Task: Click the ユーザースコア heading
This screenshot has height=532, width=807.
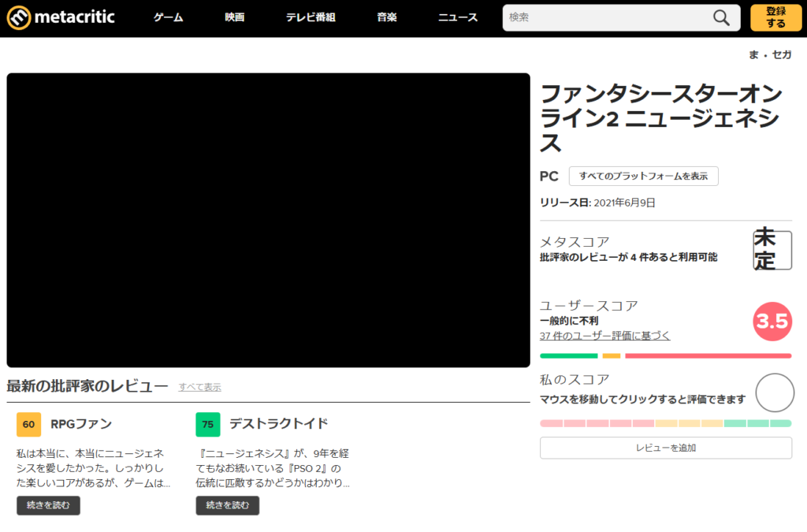Action: pyautogui.click(x=589, y=306)
